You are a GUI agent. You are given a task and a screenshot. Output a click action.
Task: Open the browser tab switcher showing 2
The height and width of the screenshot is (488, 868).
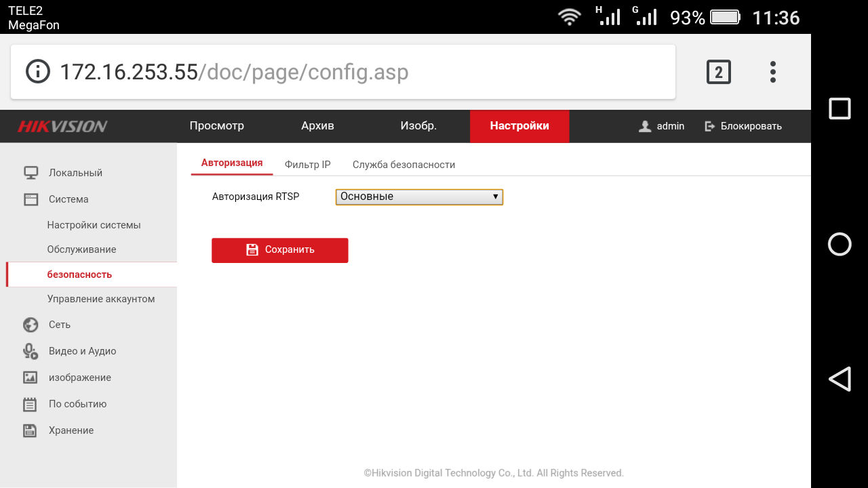tap(719, 72)
